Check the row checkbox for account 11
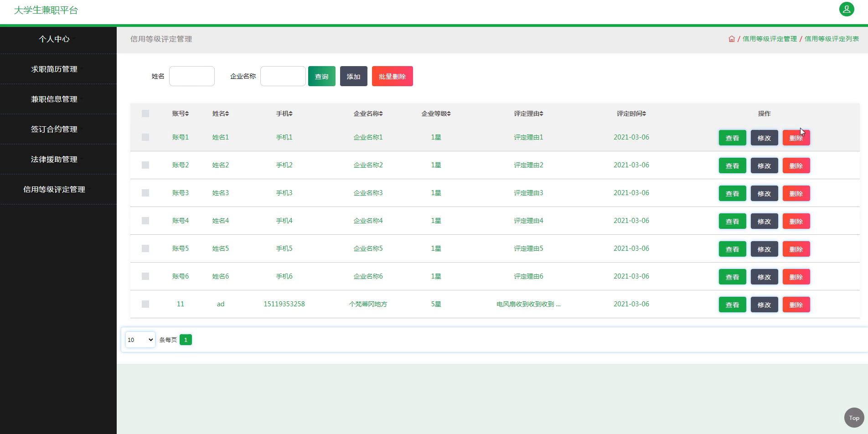The image size is (868, 434). pos(145,304)
